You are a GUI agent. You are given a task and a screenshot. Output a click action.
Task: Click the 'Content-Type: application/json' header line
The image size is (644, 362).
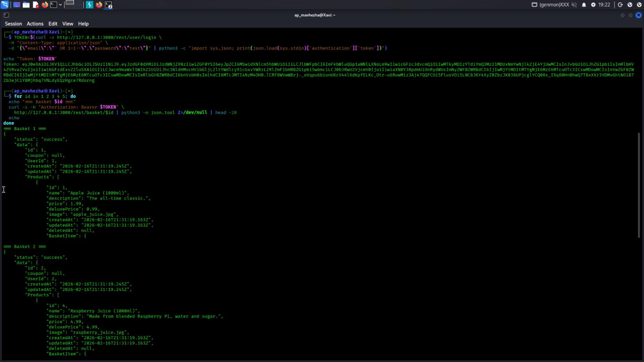click(x=58, y=42)
